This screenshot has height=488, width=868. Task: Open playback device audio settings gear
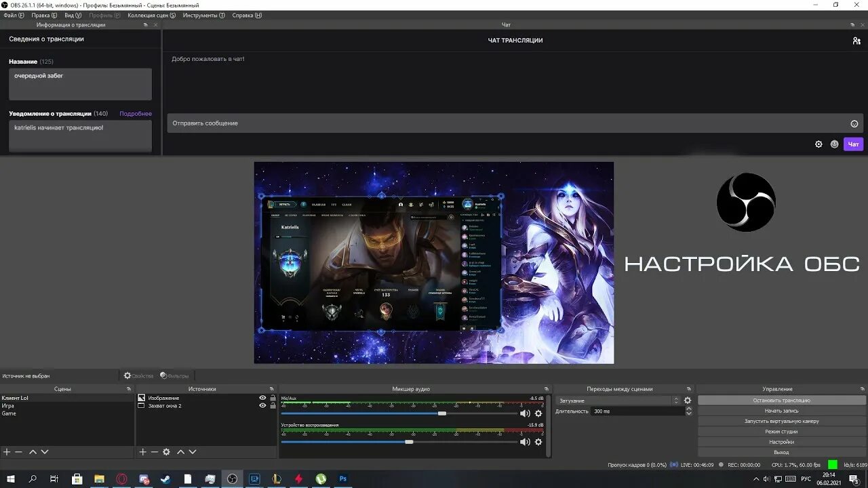point(538,442)
